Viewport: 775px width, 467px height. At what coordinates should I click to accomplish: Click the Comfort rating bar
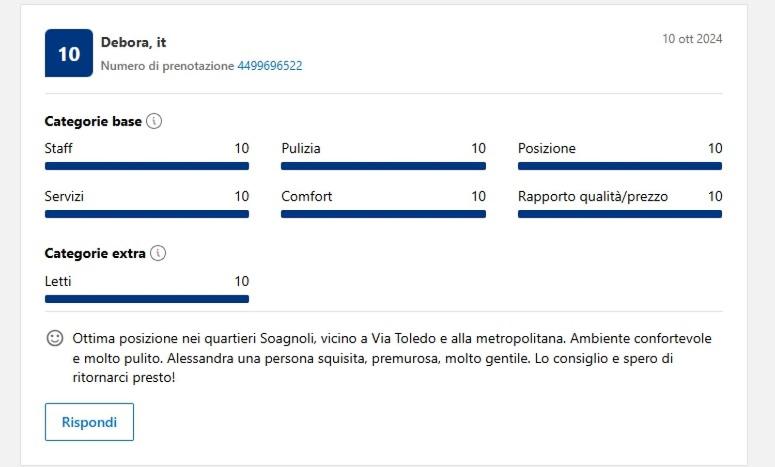point(383,214)
